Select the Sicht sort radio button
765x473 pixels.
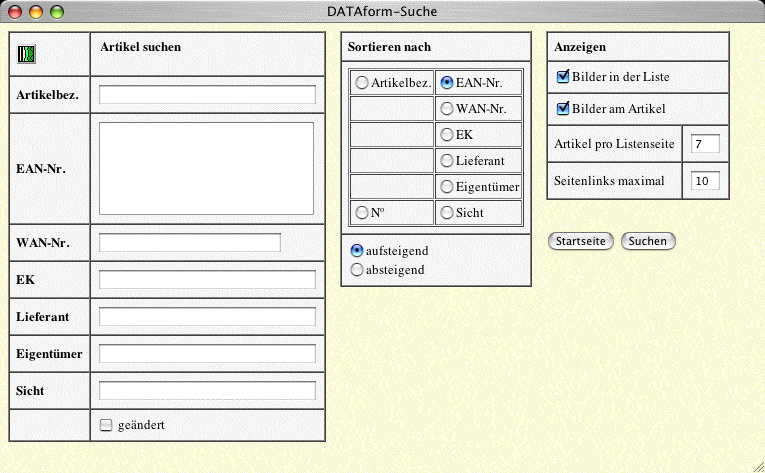click(447, 212)
